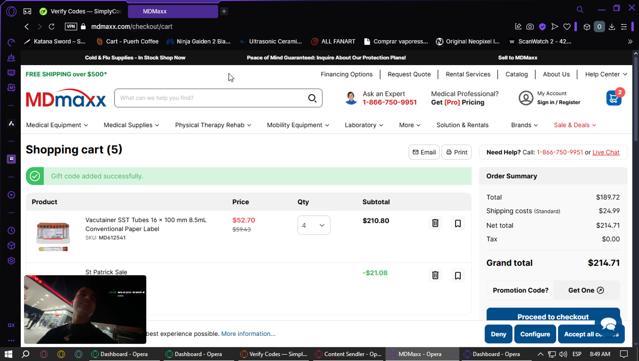
Task: Click Get [Pro] Pricing link
Action: pos(458,102)
